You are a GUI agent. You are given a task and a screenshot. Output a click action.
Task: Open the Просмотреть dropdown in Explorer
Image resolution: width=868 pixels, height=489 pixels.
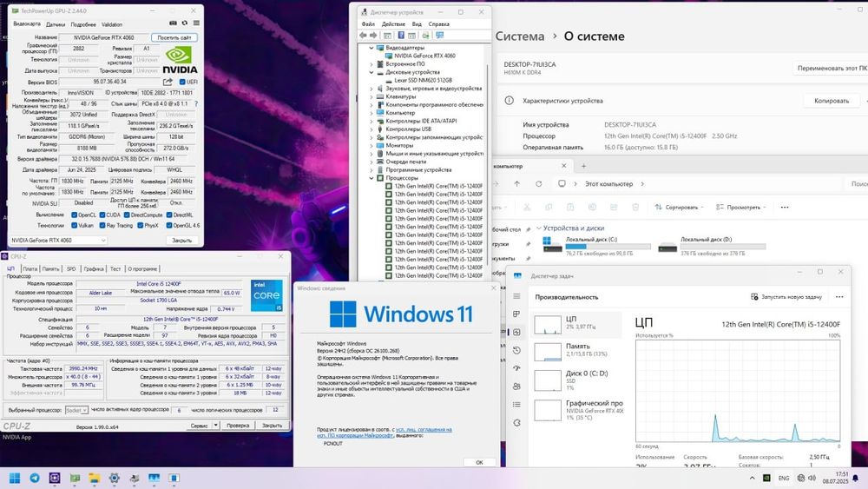point(741,207)
